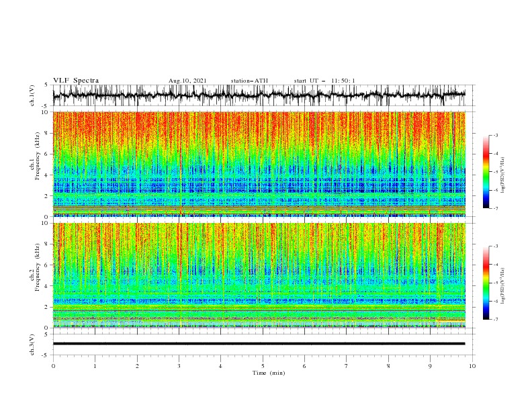The height and width of the screenshot is (411, 532).
Task: Click time axis tick label "9"
Action: (430, 366)
